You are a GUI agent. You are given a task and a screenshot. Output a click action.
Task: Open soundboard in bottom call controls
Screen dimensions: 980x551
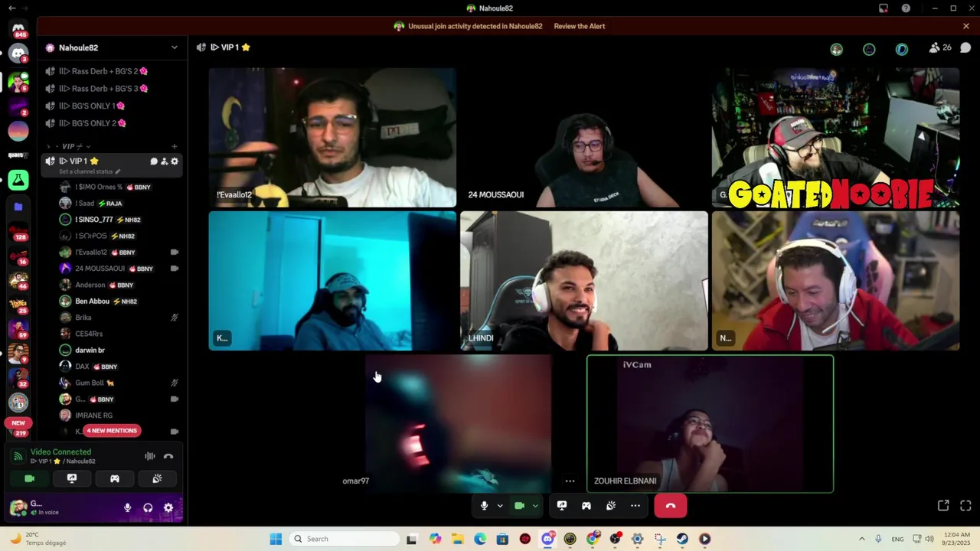(x=611, y=506)
